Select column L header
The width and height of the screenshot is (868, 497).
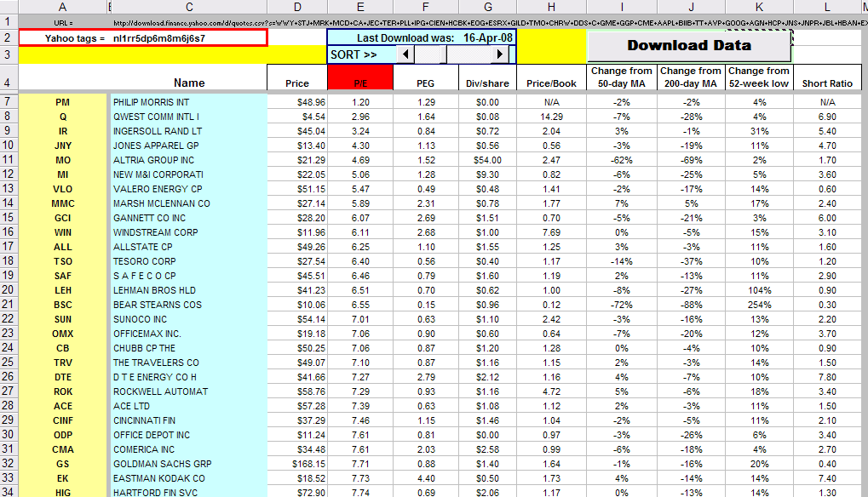(x=827, y=7)
